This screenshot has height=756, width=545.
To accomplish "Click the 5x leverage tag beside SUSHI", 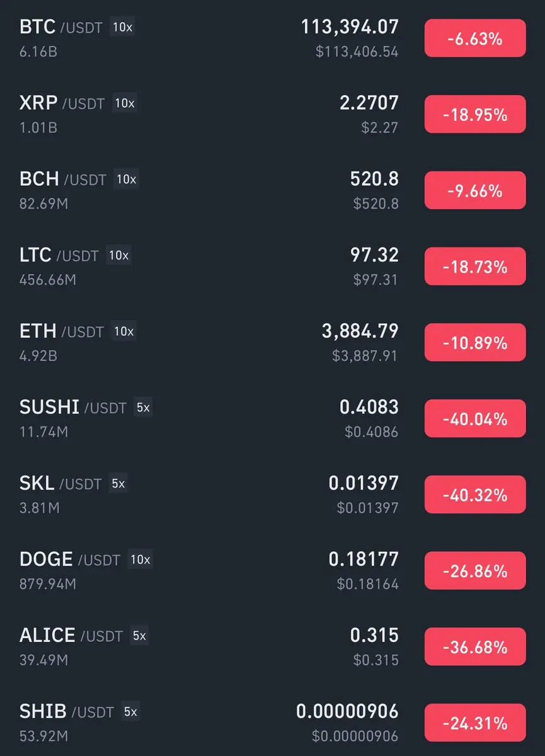I will click(x=143, y=408).
